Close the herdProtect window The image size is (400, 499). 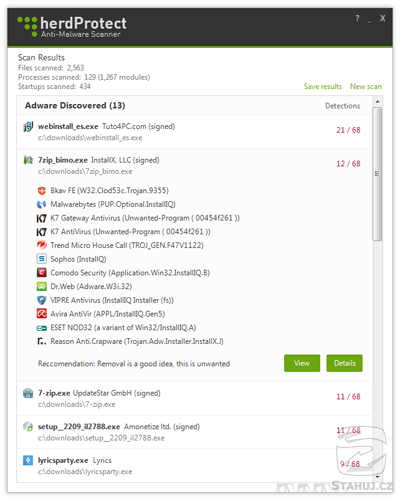point(382,18)
